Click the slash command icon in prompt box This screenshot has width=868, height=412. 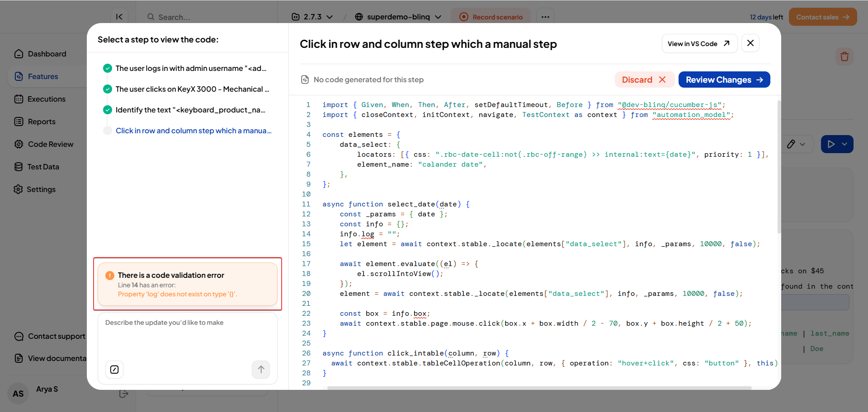(114, 370)
